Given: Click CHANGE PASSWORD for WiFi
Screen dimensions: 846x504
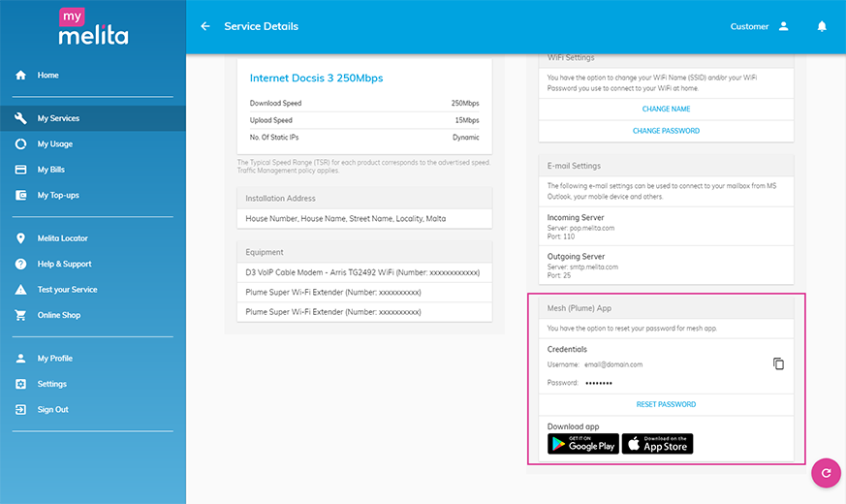Looking at the screenshot, I should [x=666, y=131].
